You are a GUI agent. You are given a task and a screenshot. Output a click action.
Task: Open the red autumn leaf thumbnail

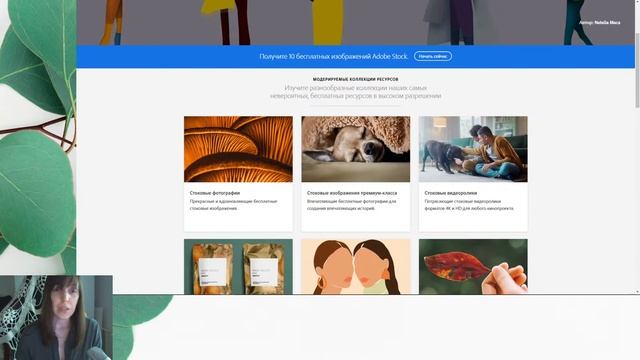click(473, 267)
